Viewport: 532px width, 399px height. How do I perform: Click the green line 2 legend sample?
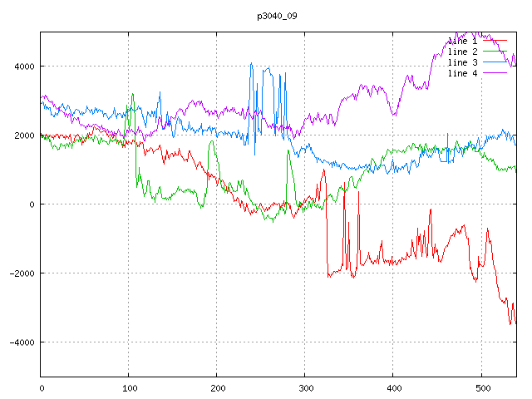click(x=495, y=52)
